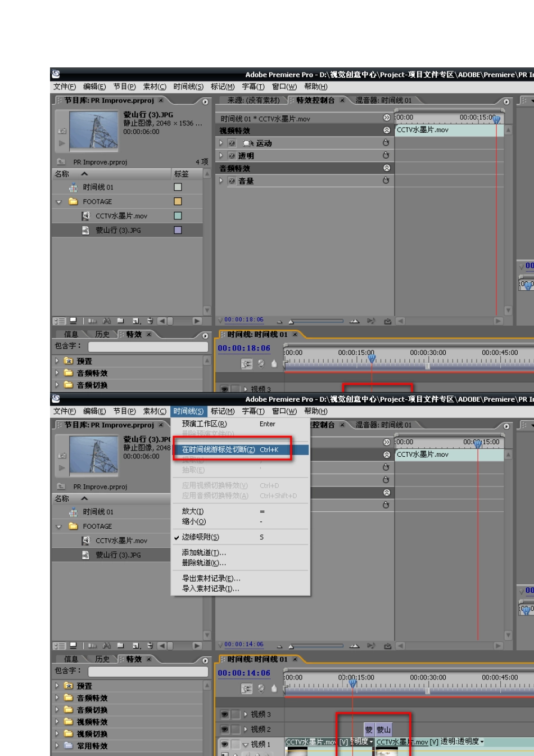Play the thumbnail preview in upper project panel
The height and width of the screenshot is (756, 534).
62,143
